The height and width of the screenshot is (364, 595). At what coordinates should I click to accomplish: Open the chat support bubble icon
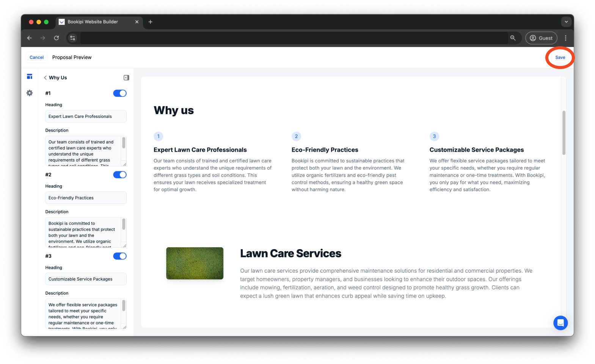point(560,323)
